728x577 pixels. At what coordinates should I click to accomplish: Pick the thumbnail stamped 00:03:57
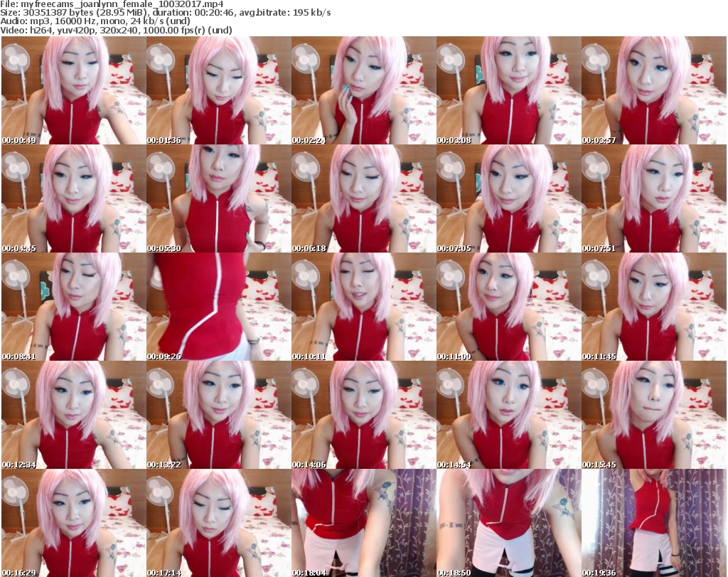tap(654, 90)
